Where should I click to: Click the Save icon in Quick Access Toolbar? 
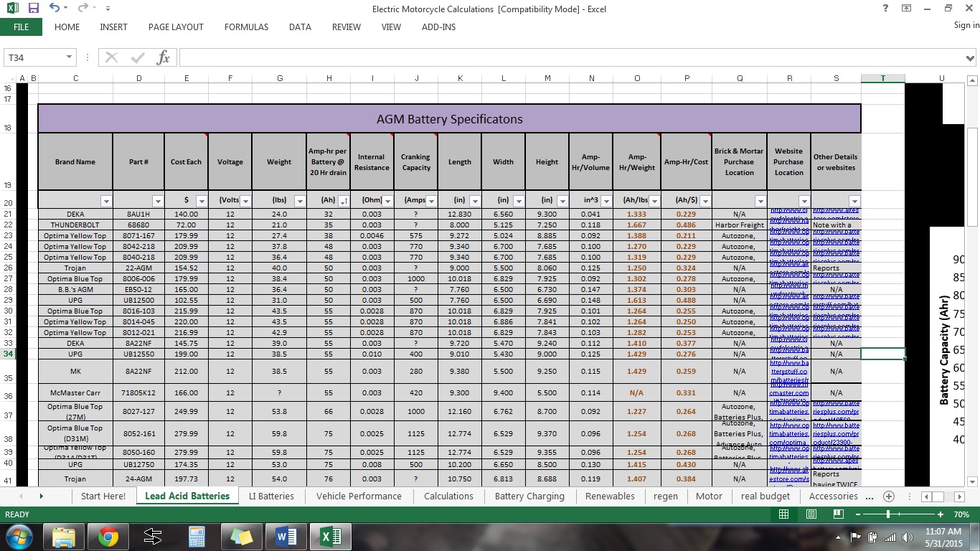(34, 9)
